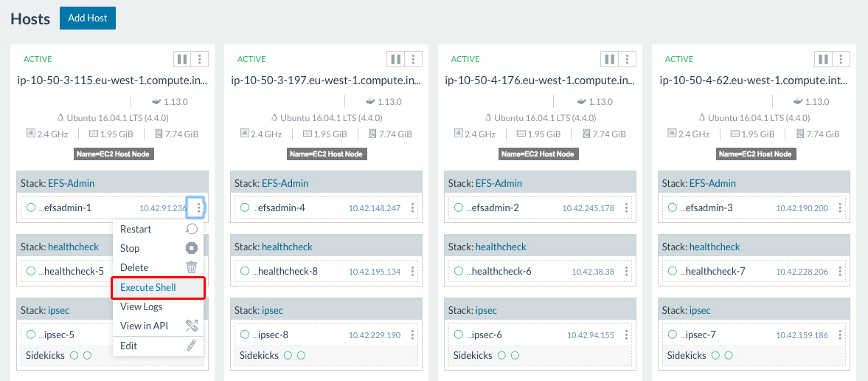This screenshot has width=868, height=381.
Task: Open actions menu for host ip-10-50-4-62
Action: point(841,59)
